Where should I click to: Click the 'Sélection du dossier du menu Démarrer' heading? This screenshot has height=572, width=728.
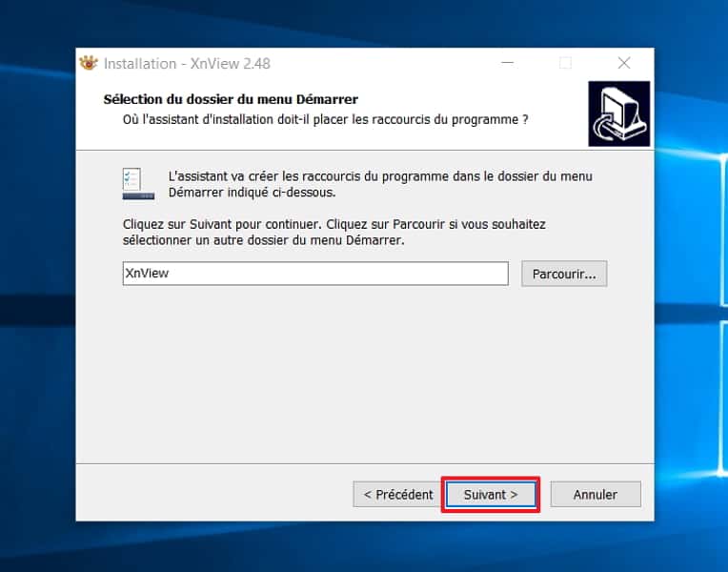click(231, 99)
